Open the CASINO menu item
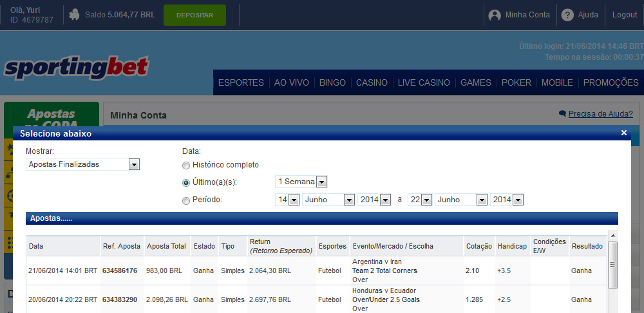Viewport: 644px width, 313px height. [x=372, y=82]
